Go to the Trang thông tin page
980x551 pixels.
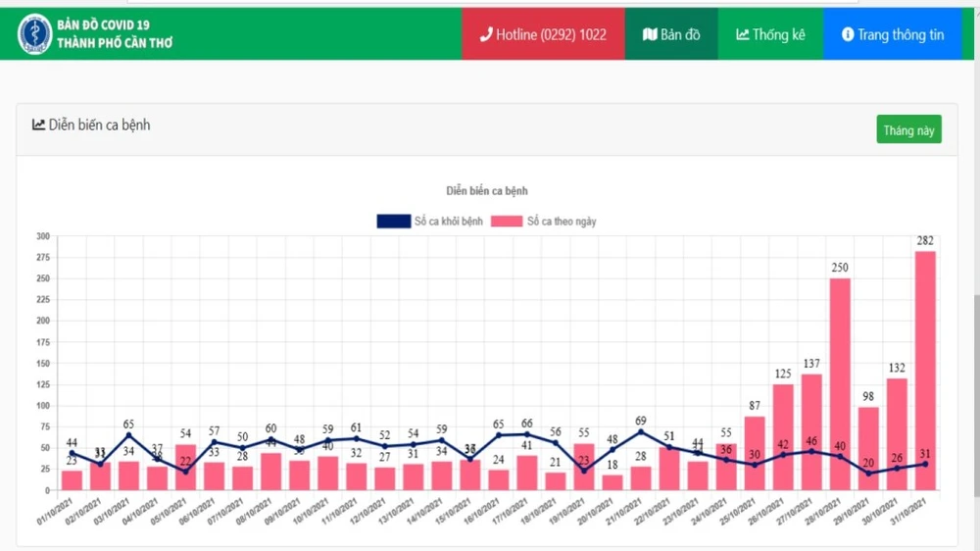(892, 34)
